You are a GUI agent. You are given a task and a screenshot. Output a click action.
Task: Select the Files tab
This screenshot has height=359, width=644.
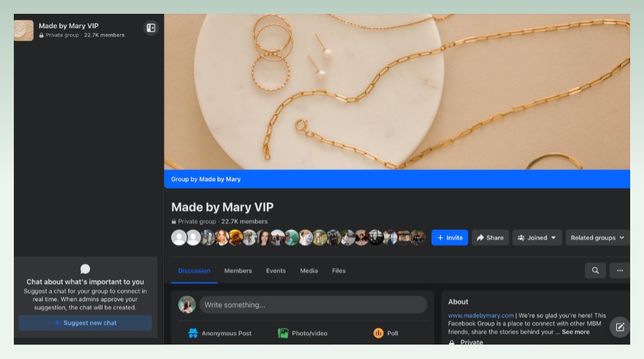tap(339, 271)
